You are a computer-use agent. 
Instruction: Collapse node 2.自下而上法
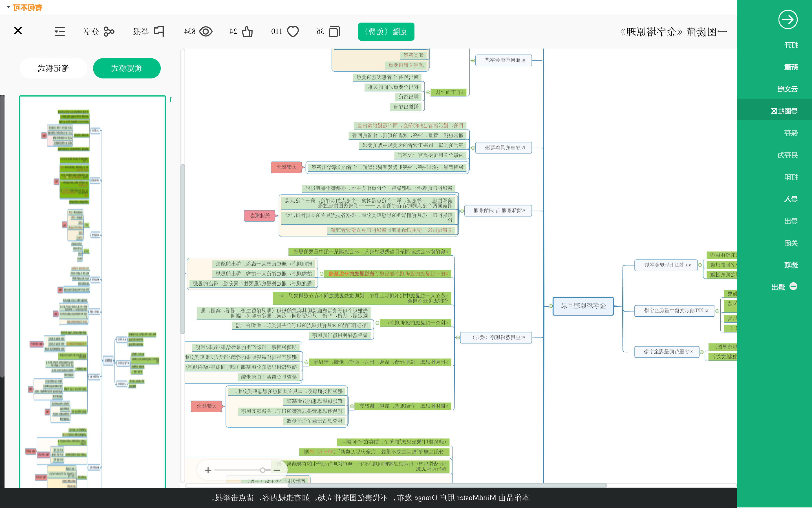(x=428, y=92)
